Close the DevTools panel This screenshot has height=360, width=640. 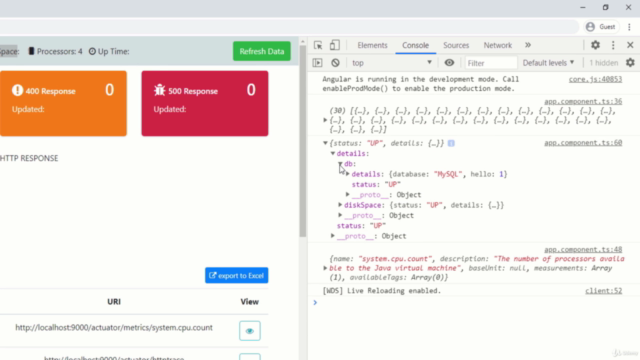(x=630, y=45)
